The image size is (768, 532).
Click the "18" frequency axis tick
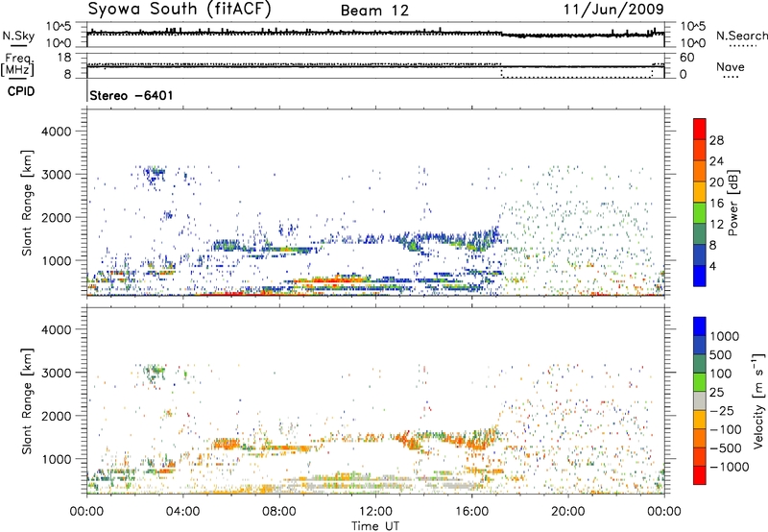coord(64,58)
